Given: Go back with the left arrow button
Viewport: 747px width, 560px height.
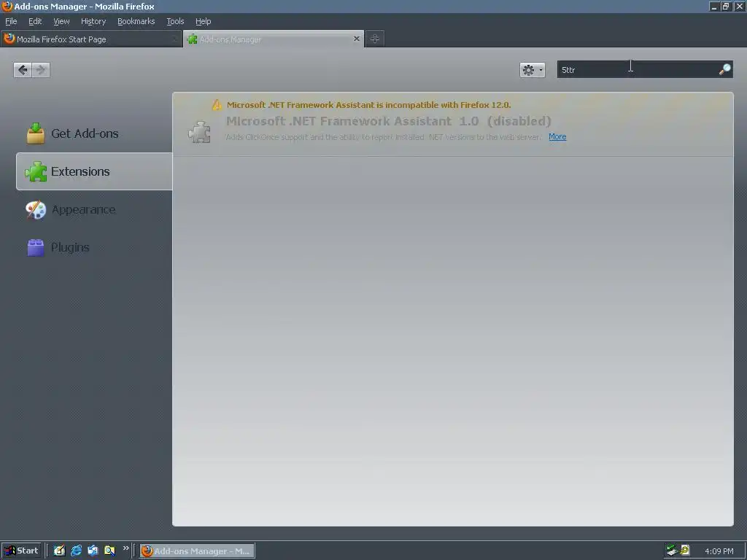Looking at the screenshot, I should (23, 70).
